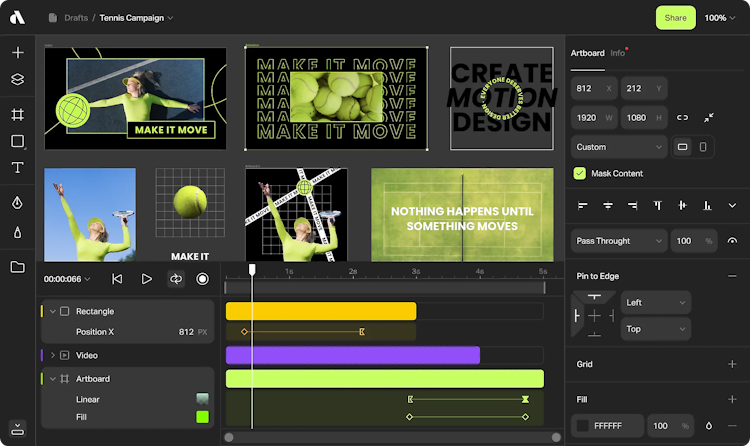
Task: Align right edges icon
Action: coord(633,206)
